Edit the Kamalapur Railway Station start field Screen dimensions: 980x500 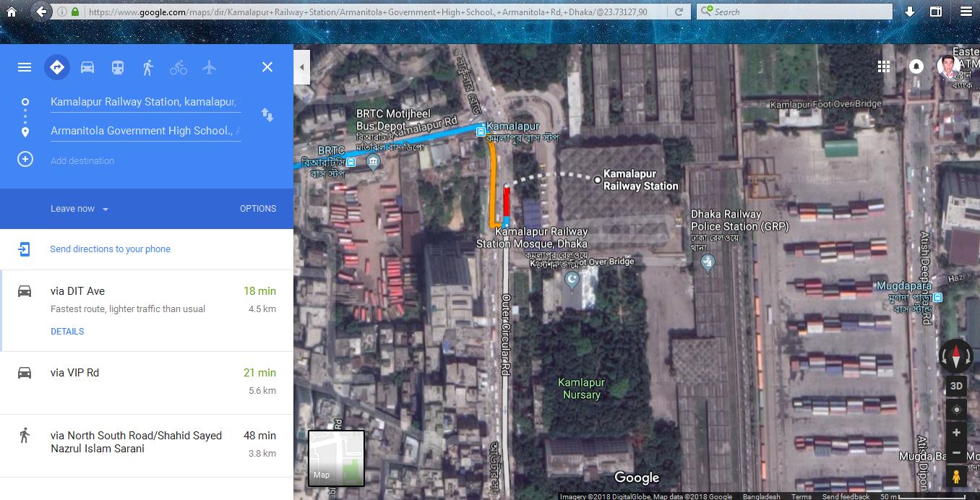(145, 102)
